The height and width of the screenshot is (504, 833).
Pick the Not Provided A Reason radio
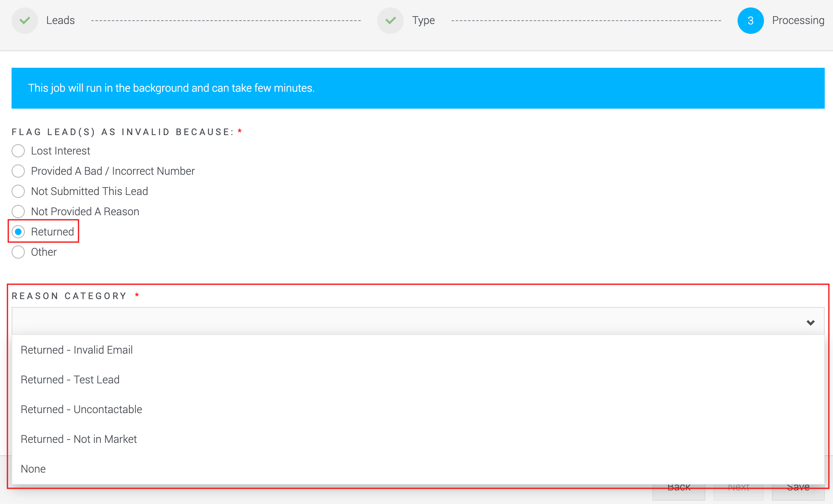18,212
